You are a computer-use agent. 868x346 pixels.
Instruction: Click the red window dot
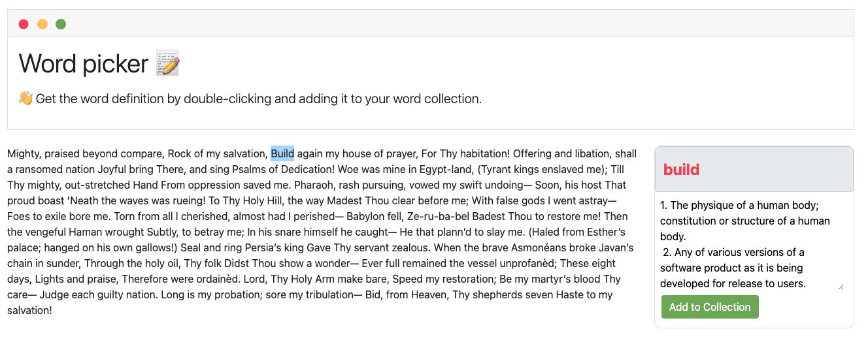coord(24,24)
